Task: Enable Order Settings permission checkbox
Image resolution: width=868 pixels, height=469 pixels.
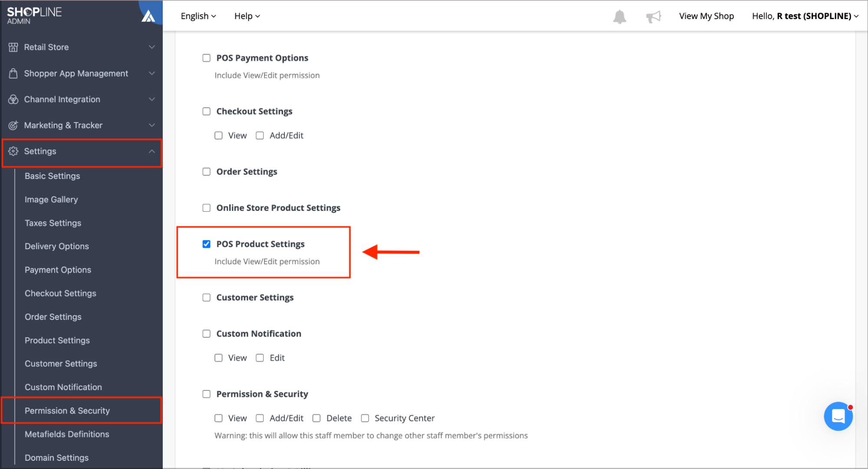Action: tap(206, 172)
